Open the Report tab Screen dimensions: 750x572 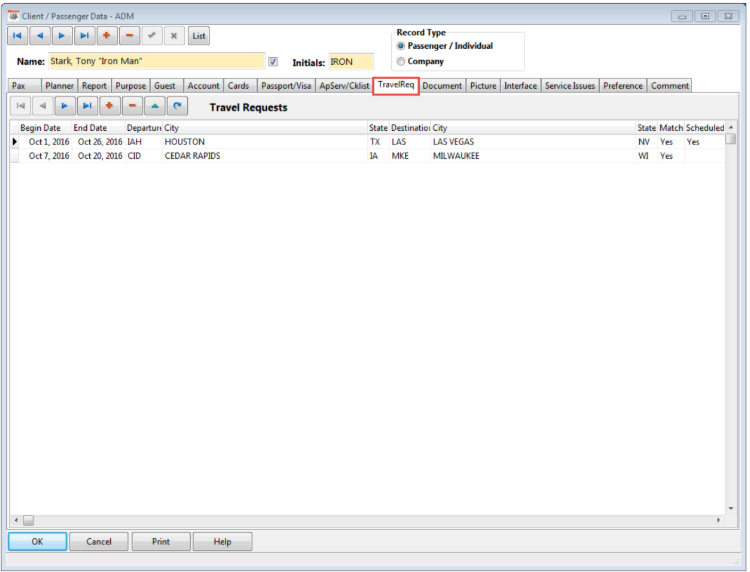(94, 86)
